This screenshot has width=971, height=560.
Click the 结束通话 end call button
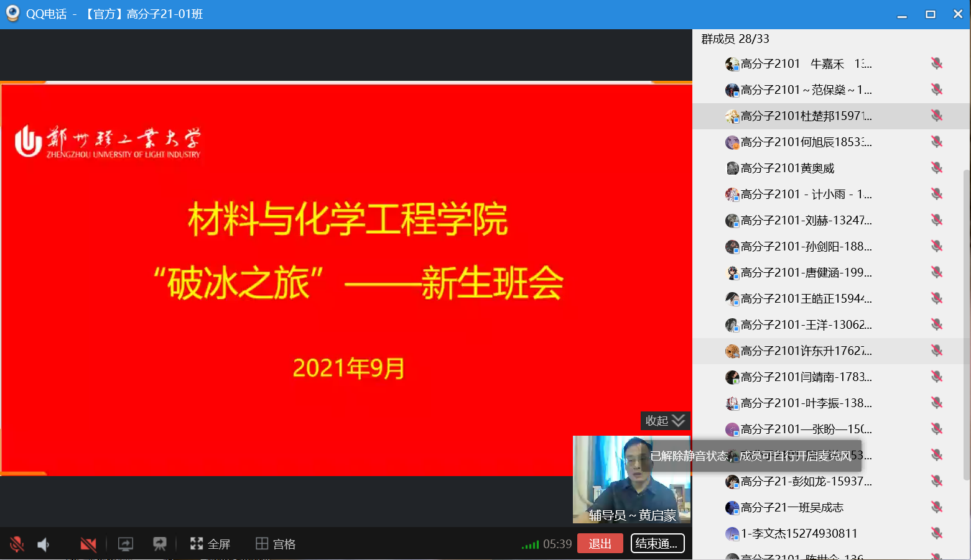click(x=657, y=544)
